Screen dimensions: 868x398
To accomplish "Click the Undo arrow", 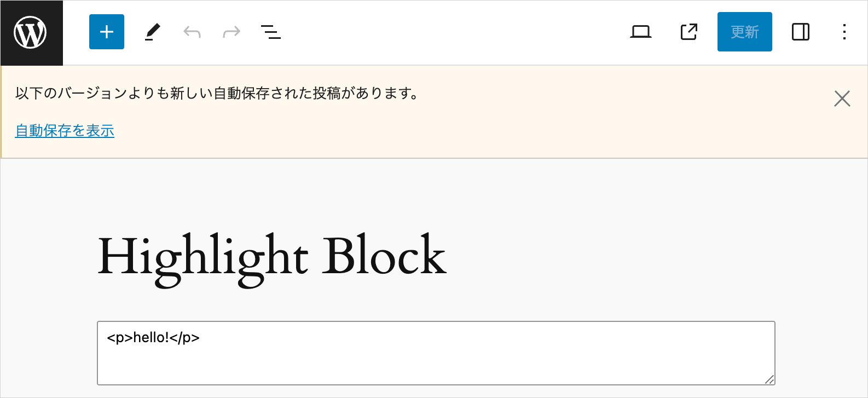I will (192, 32).
